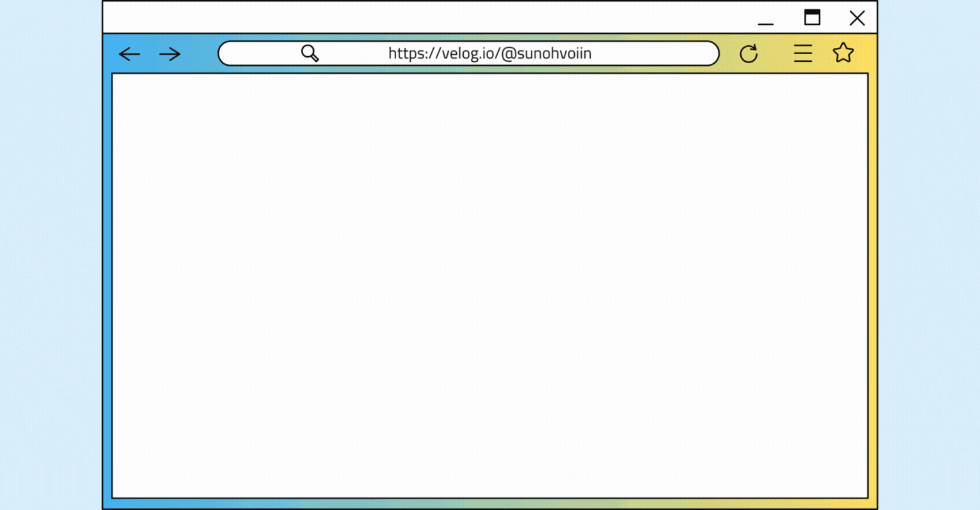Click the magnifying glass search icon
Image resolution: width=980 pixels, height=510 pixels.
pyautogui.click(x=310, y=54)
